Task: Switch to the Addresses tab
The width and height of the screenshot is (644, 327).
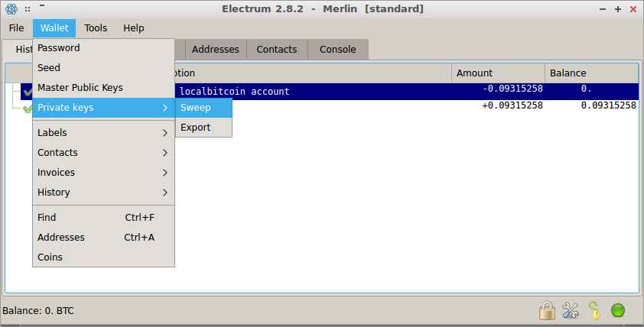Action: 216,49
